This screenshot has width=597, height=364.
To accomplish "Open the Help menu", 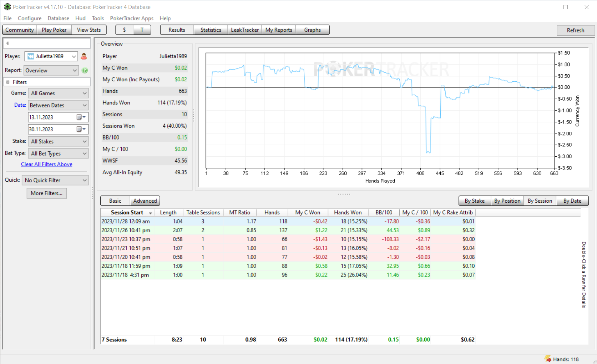I will [x=165, y=18].
